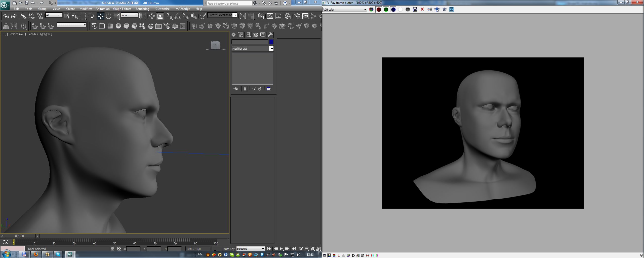This screenshot has height=258, width=644.
Task: Click Edit Named Selection Sets icon
Action: 203,16
